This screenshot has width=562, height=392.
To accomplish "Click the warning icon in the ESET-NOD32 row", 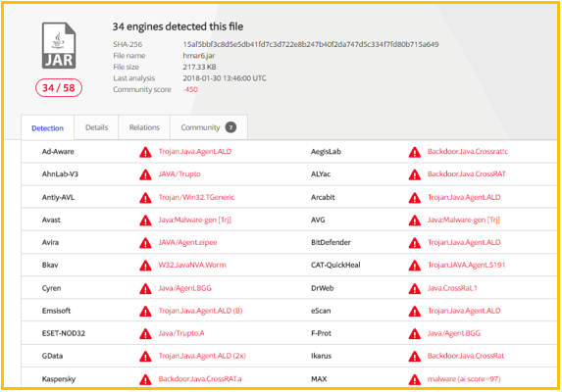I will pyautogui.click(x=145, y=333).
